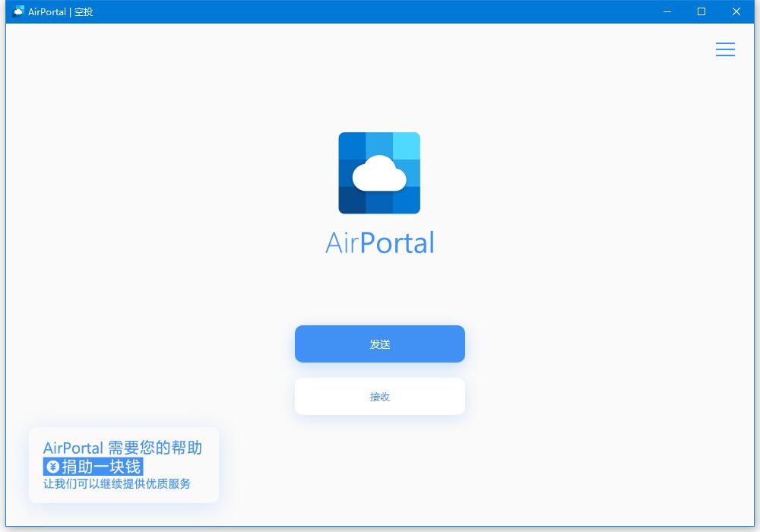Click the 'AirPortal 需要您的帮助' heading
760x532 pixels.
(x=122, y=448)
